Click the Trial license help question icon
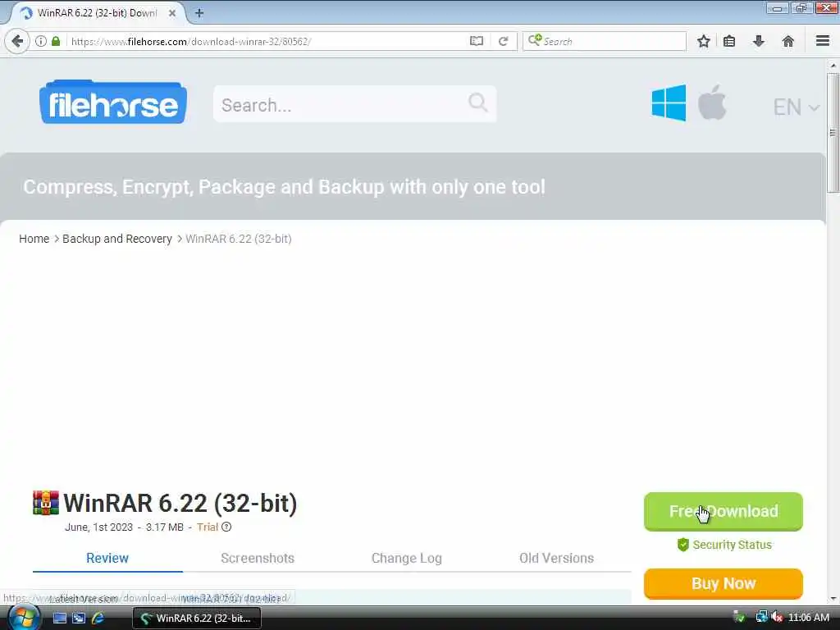This screenshot has height=630, width=840. click(226, 527)
